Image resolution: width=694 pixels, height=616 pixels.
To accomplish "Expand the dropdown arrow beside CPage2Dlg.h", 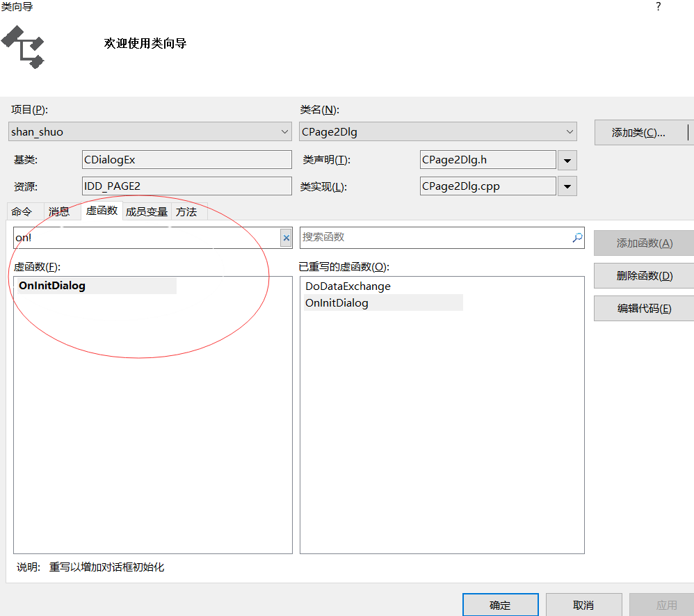I will pyautogui.click(x=567, y=160).
